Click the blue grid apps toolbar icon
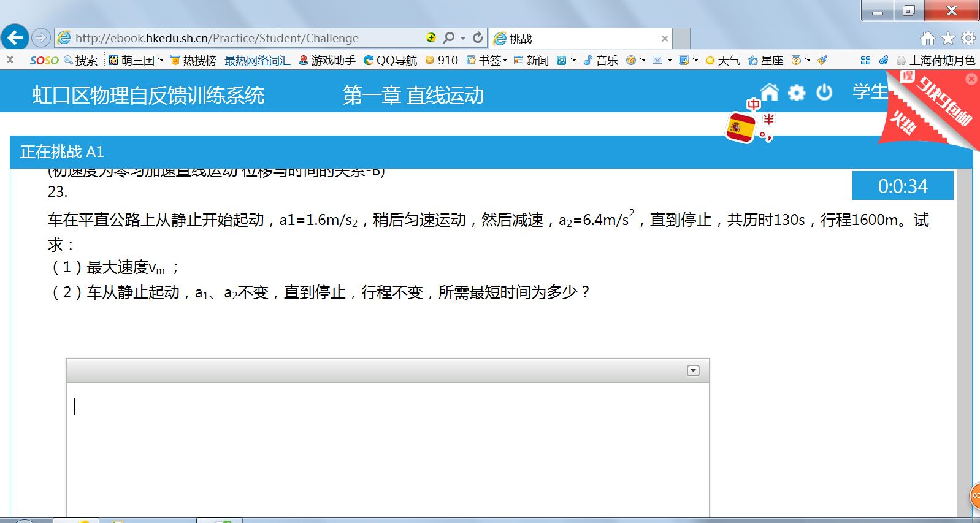Image resolution: width=980 pixels, height=523 pixels. coord(865,60)
